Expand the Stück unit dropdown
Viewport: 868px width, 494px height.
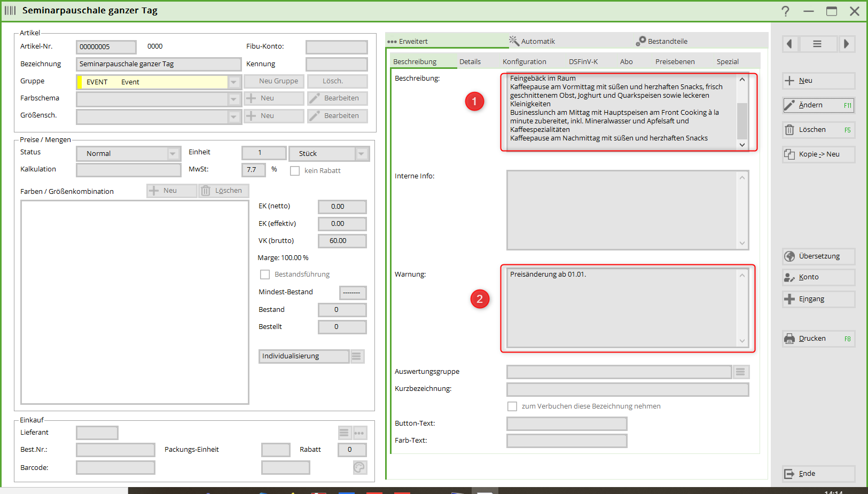tap(362, 154)
